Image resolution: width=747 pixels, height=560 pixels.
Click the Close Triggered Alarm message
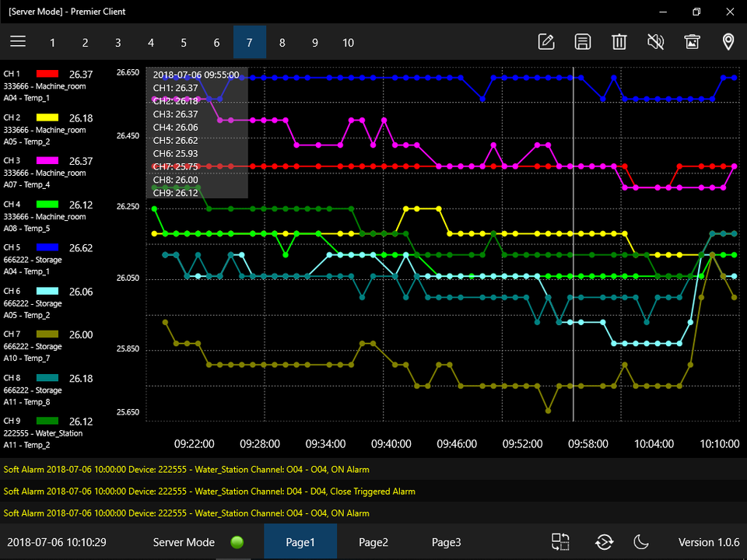pos(210,492)
